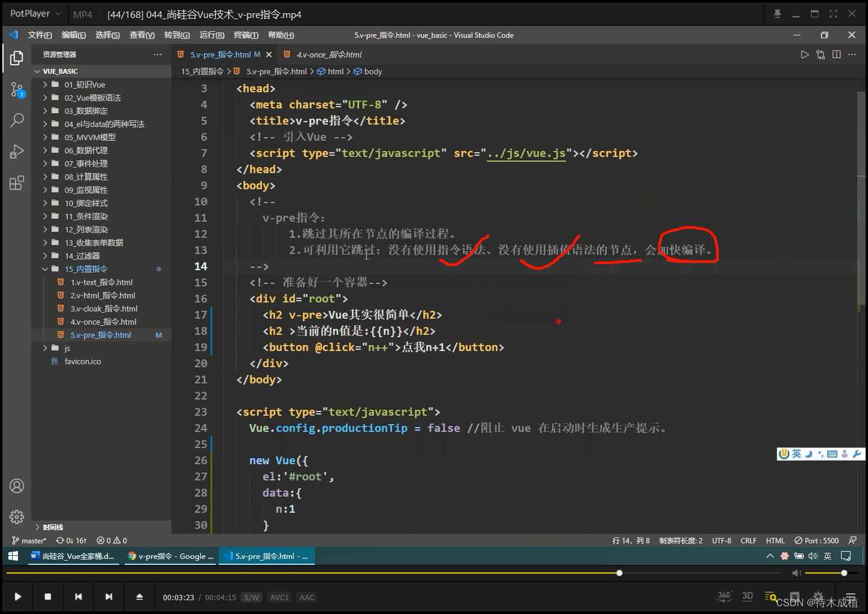Open the 文件(F) menu
This screenshot has height=614, width=868.
click(40, 35)
